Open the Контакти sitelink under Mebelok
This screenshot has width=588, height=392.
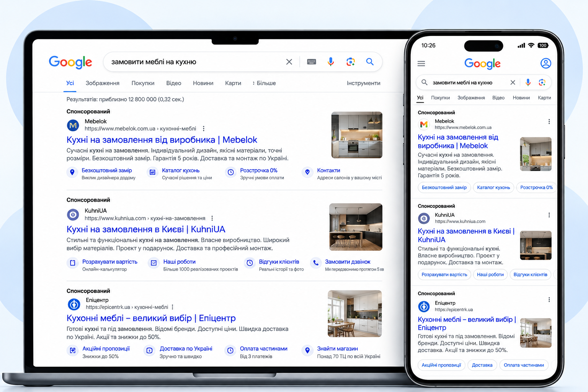328,170
